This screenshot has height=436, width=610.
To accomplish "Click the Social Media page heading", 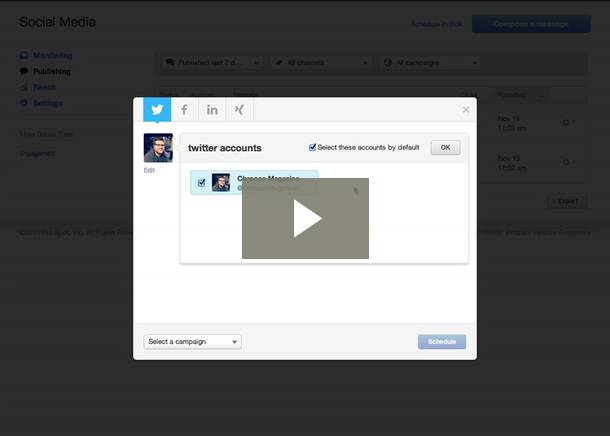I will [x=58, y=22].
